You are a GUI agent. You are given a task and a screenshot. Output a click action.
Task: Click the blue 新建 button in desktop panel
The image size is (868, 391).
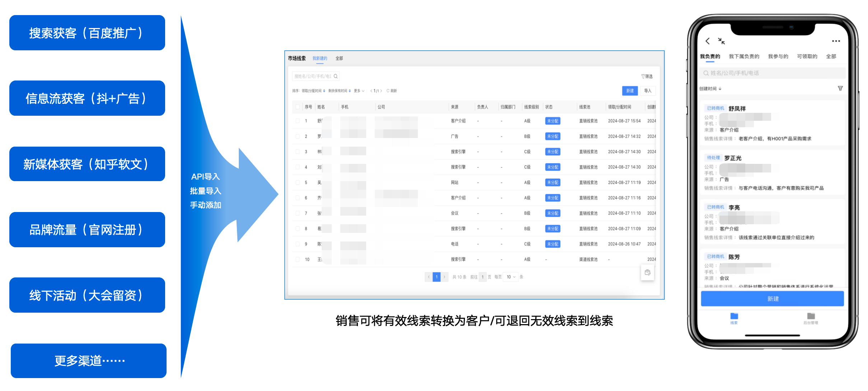coord(630,91)
